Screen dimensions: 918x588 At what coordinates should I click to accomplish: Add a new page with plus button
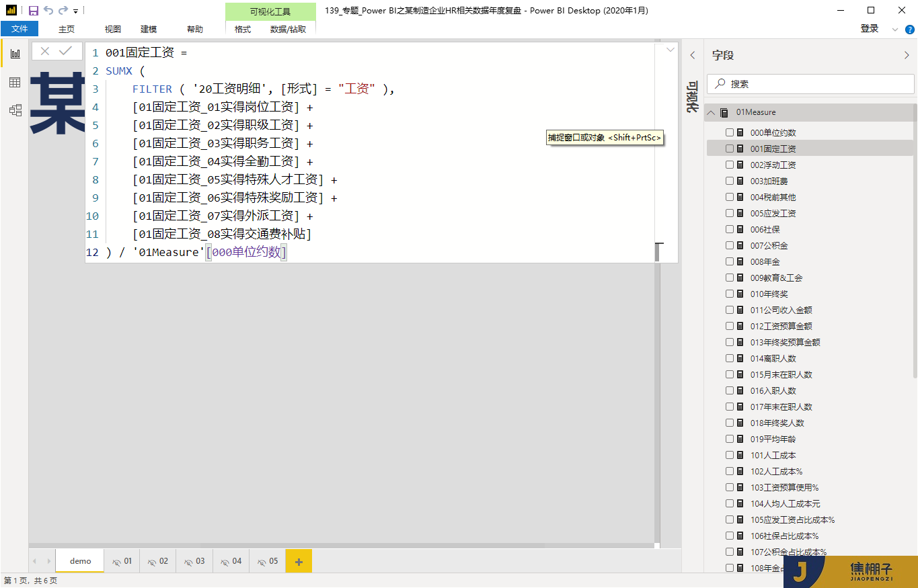point(299,561)
